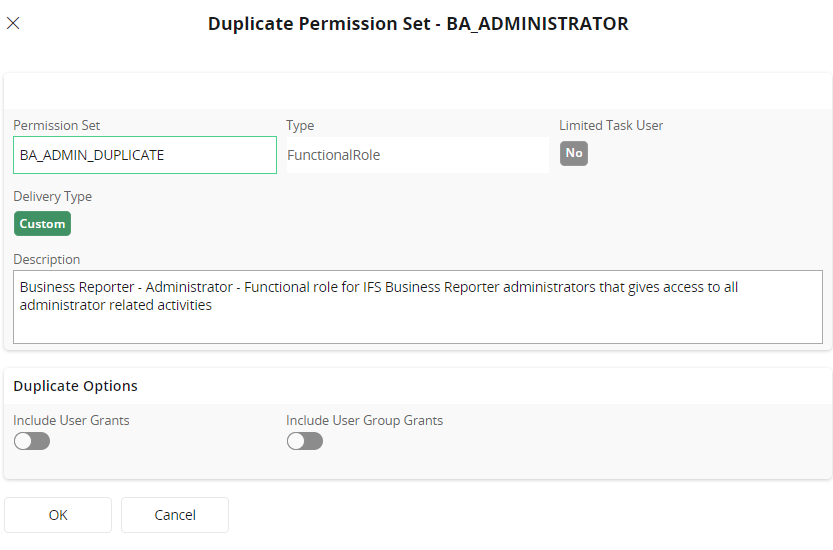Click the Limited Task User label

[x=611, y=126]
